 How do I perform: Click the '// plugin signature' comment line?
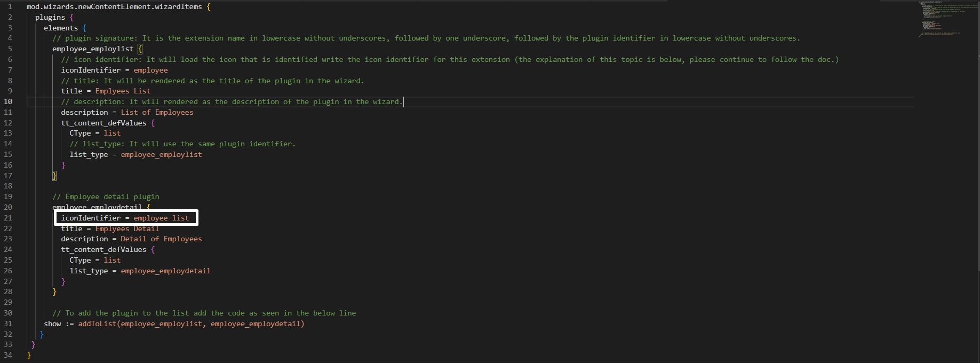pyautogui.click(x=426, y=38)
